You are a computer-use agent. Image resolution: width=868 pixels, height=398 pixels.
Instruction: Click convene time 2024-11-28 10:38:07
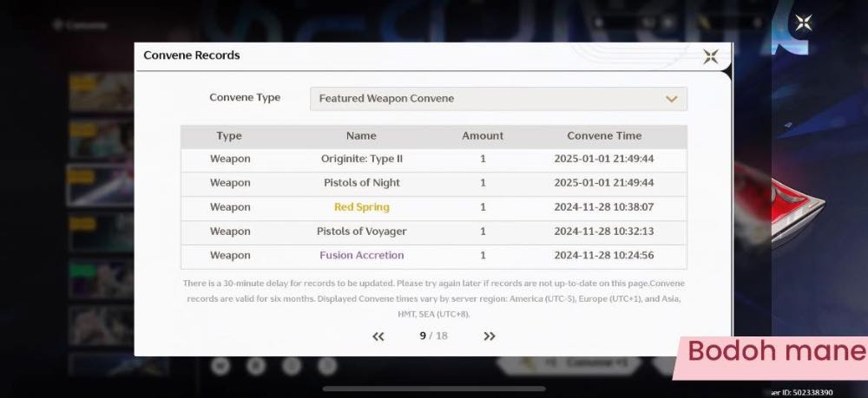(604, 207)
